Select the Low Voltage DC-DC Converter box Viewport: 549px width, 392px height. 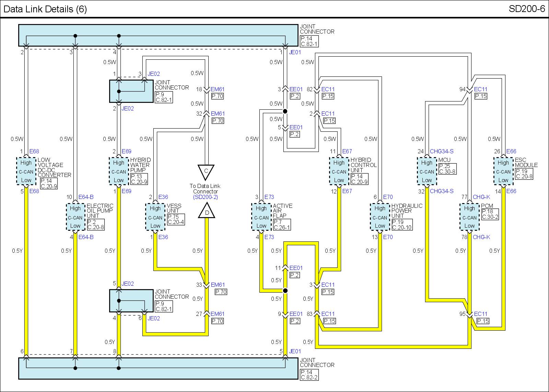point(26,171)
